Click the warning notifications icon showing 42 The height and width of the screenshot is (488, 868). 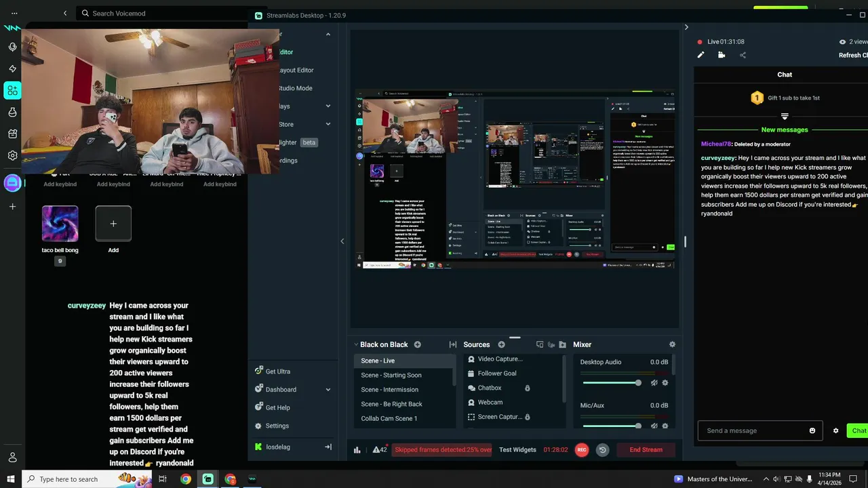click(x=380, y=449)
